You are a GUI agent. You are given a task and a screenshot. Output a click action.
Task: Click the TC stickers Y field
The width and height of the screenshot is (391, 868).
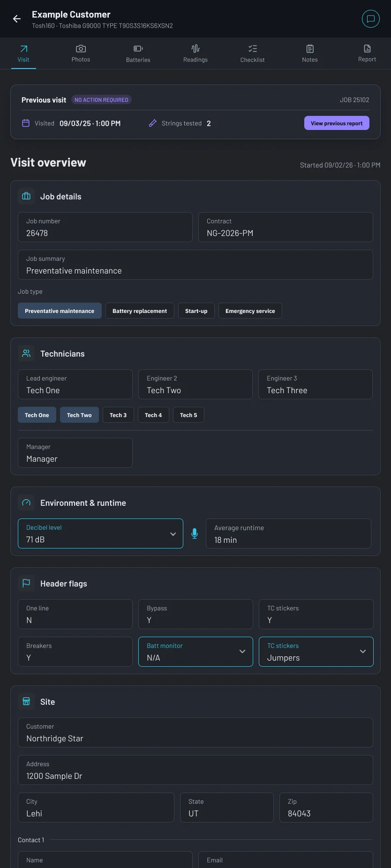(316, 614)
